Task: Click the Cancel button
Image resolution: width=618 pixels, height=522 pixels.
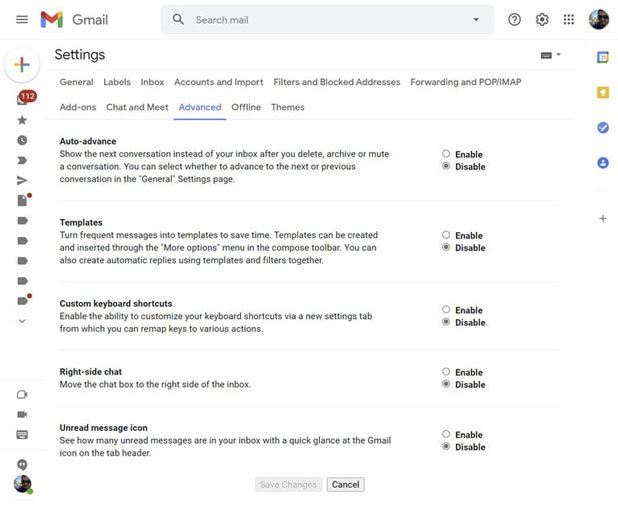Action: 345,485
